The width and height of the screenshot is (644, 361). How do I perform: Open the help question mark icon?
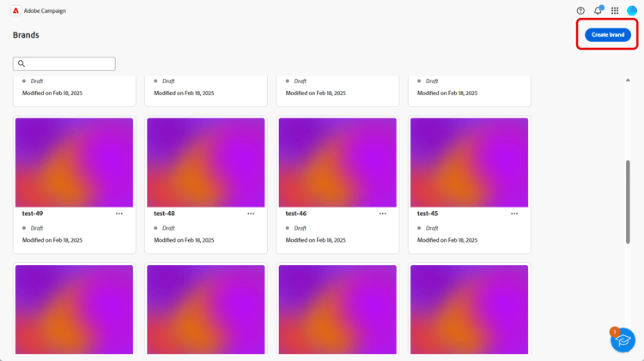coord(580,10)
